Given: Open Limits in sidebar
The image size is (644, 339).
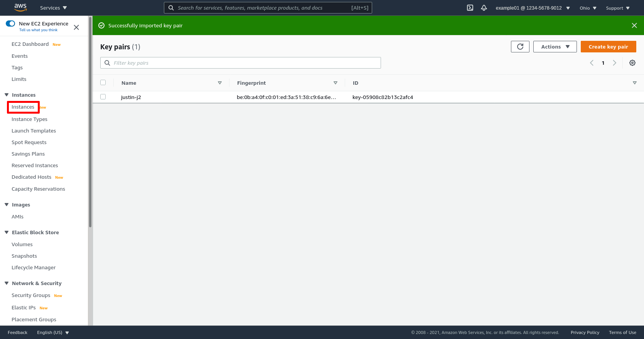Looking at the screenshot, I should 19,79.
